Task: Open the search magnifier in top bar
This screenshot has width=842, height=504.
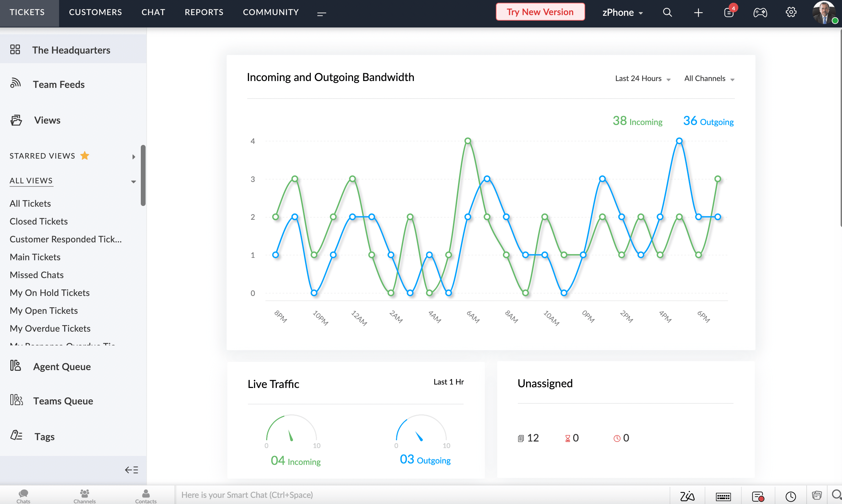Action: pos(667,12)
